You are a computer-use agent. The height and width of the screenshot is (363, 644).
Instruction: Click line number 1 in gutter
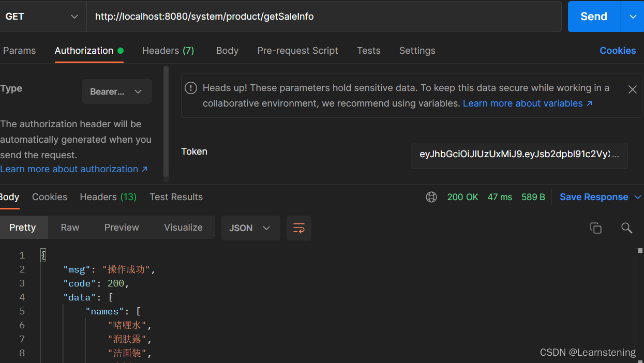point(22,255)
